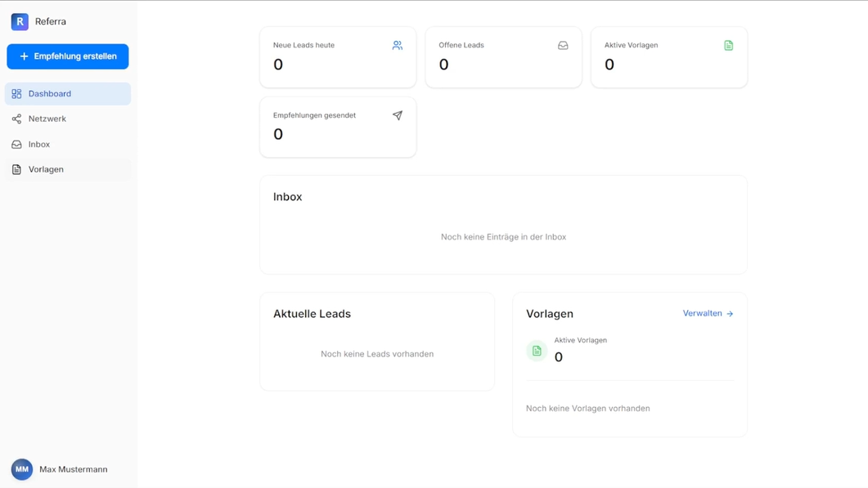Navigate to Vorlagen from sidebar
The width and height of the screenshot is (868, 488).
(x=46, y=169)
